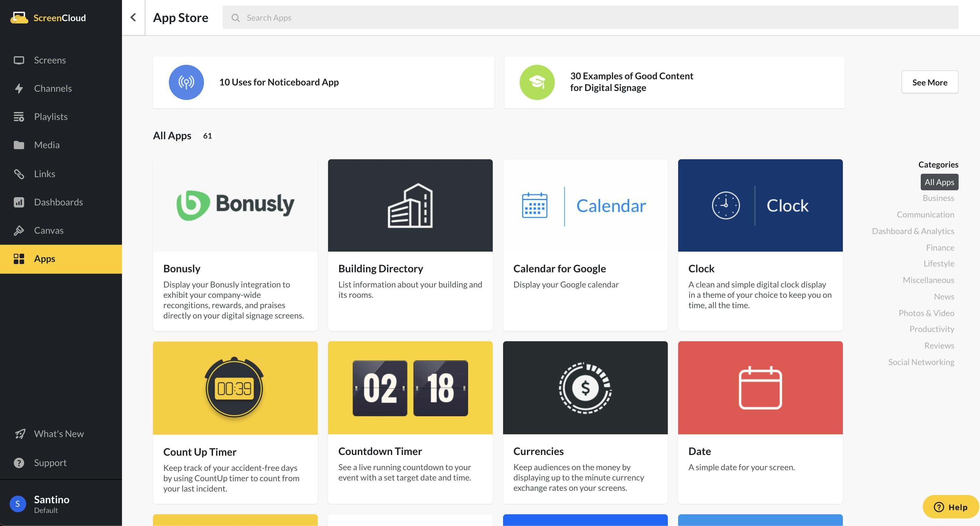Screen dimensions: 980x526
Task: Click the Count Up Timer title
Action: [200, 452]
